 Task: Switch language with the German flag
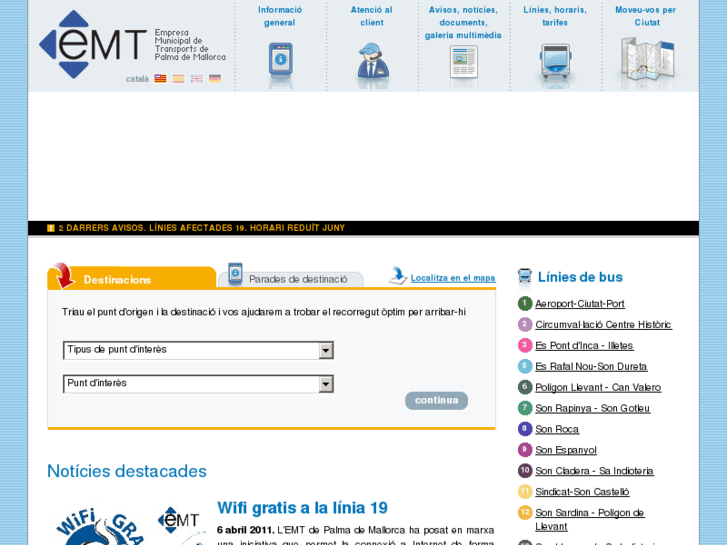coord(215,78)
